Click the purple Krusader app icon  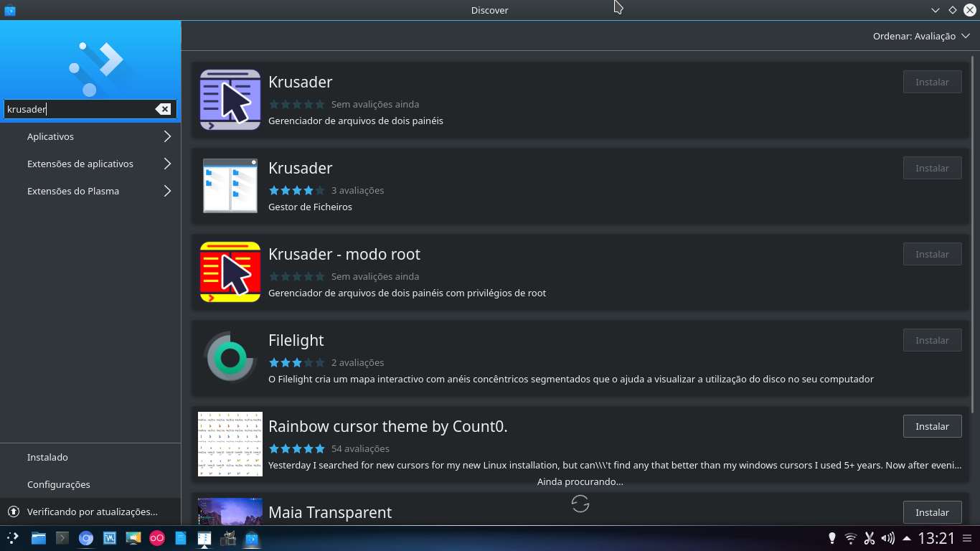coord(230,100)
